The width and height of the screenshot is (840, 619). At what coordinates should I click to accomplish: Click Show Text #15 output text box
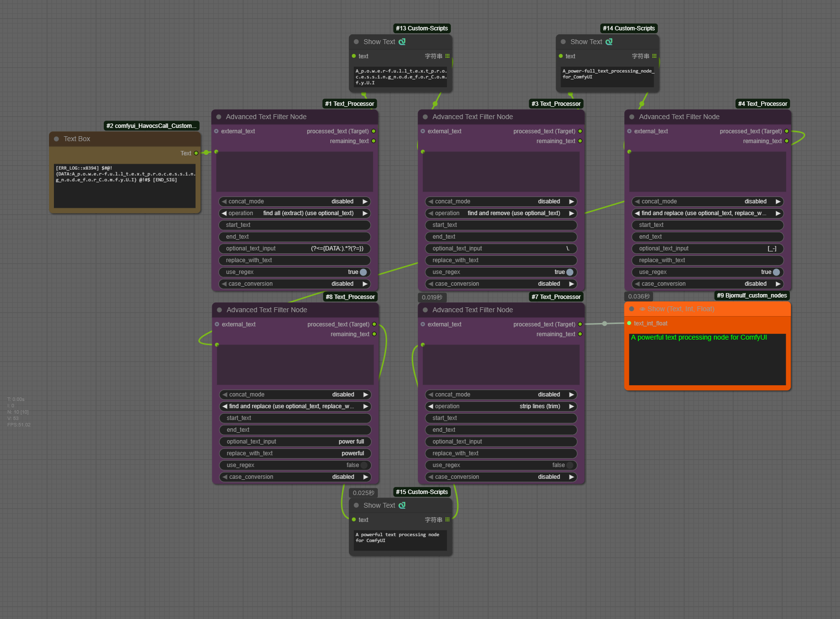pos(400,541)
